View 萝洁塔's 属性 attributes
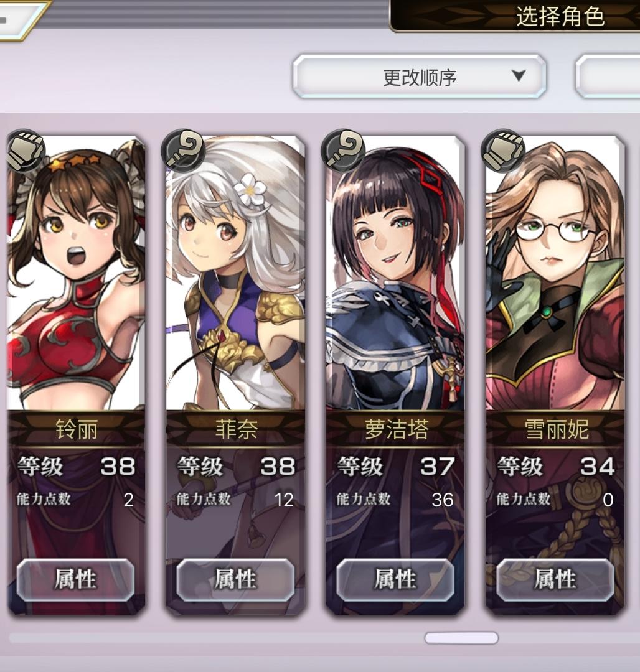Viewport: 640px width, 672px height. [x=395, y=579]
